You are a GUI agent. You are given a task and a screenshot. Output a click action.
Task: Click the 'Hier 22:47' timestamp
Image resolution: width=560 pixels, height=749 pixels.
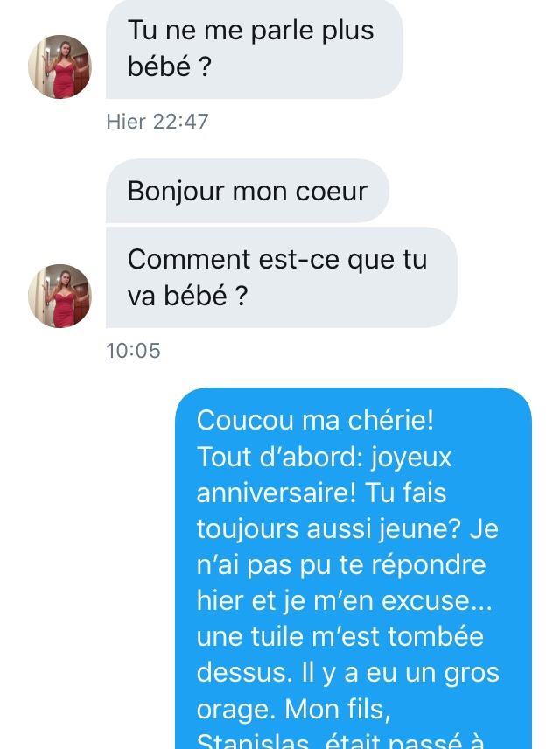pos(157,122)
